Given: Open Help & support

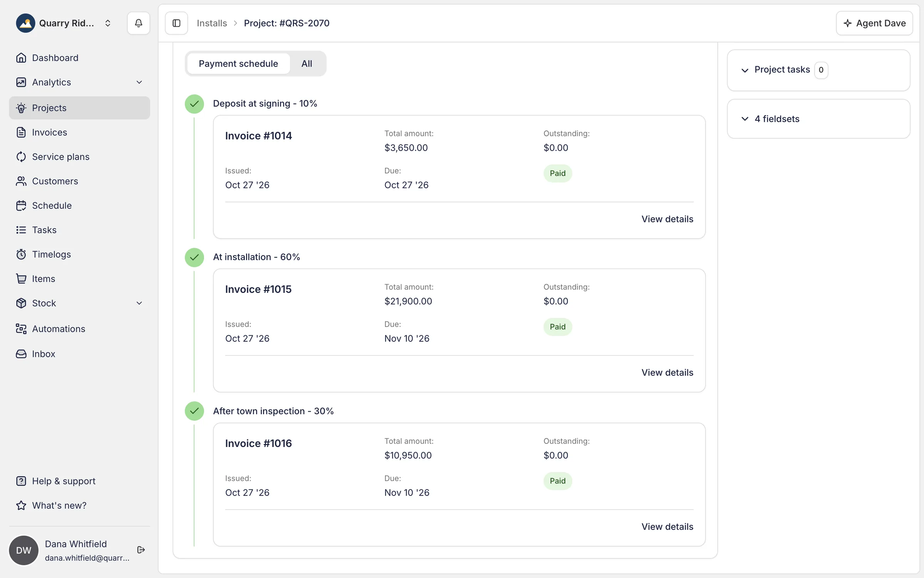Looking at the screenshot, I should [79, 481].
